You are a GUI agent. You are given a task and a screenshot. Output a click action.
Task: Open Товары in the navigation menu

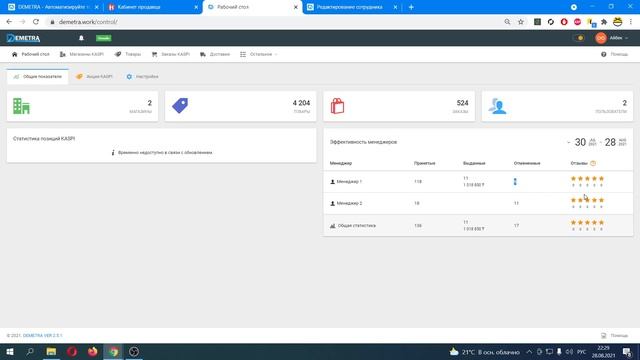[128, 54]
